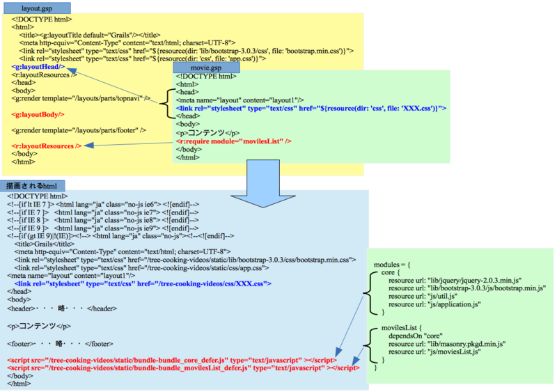
Task: Click the meta http-equiv line in rendered html
Action: coord(123,251)
